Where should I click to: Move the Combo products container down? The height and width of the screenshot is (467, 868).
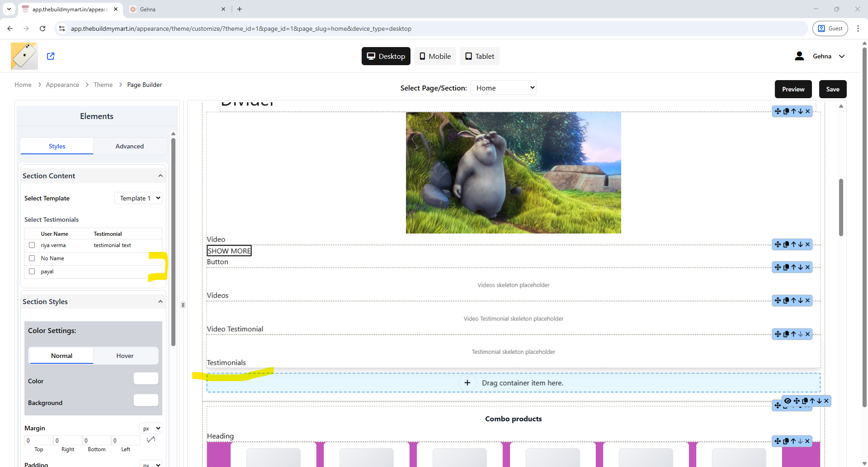[819, 401]
